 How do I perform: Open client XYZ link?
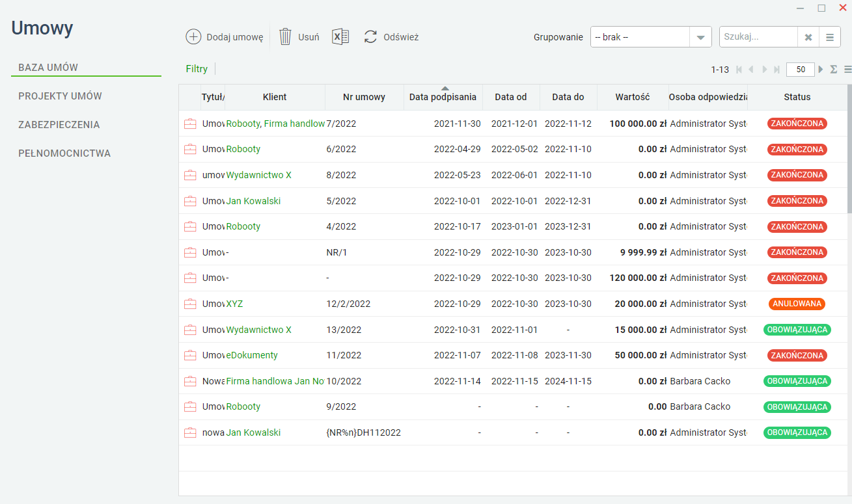click(234, 304)
